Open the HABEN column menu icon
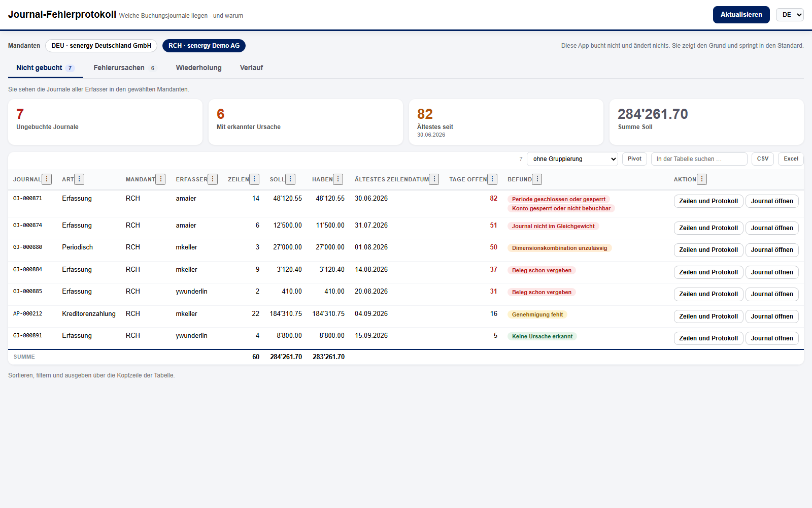Viewport: 812px width, 508px height. coord(339,179)
